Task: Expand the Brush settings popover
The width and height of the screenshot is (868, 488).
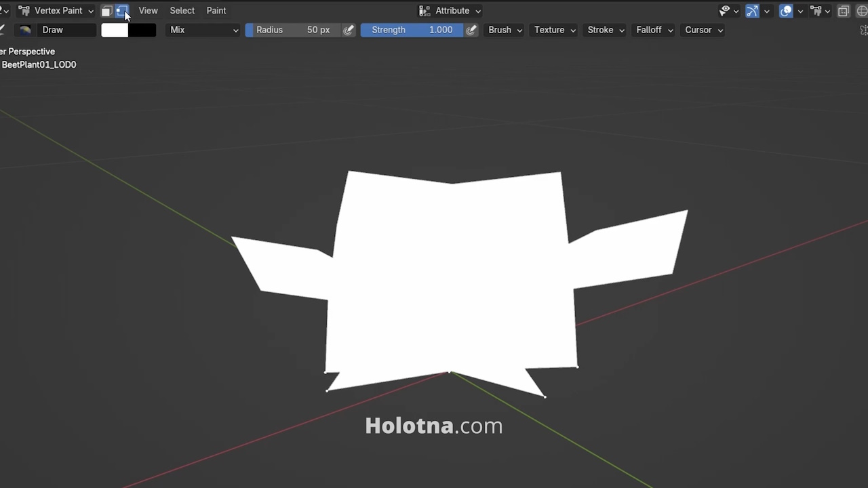Action: pos(505,30)
